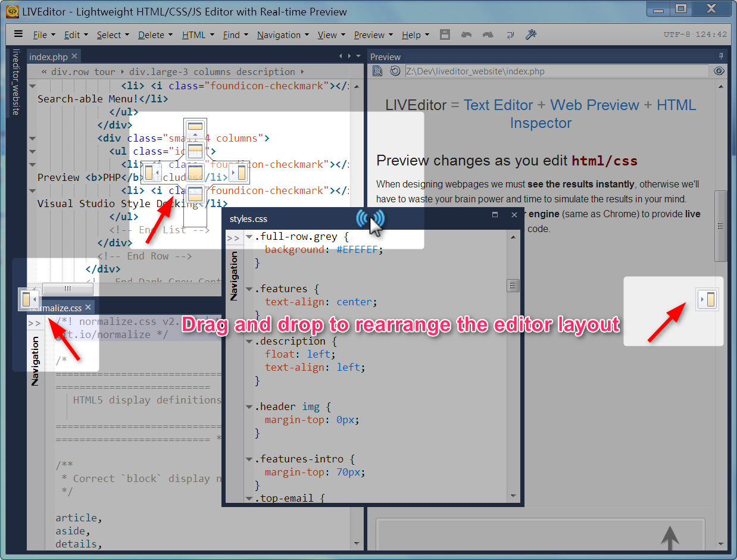Open the Edit menu
This screenshot has height=560, width=737.
pos(76,35)
